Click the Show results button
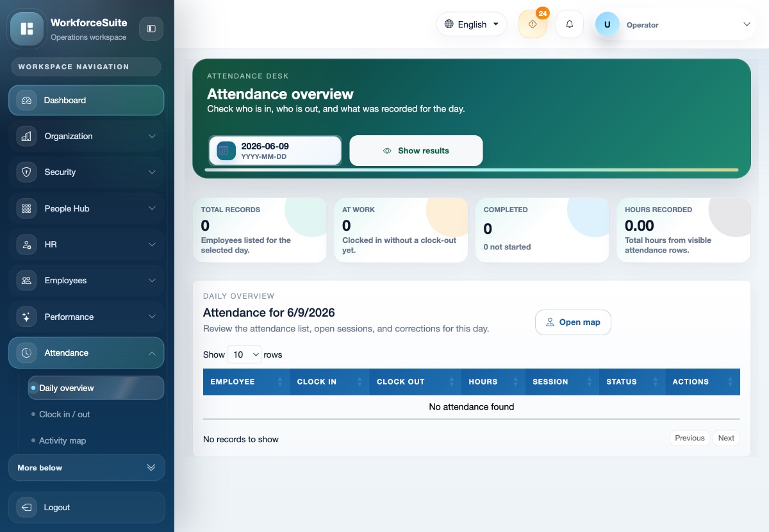Screen dimensions: 769x532 (416, 151)
